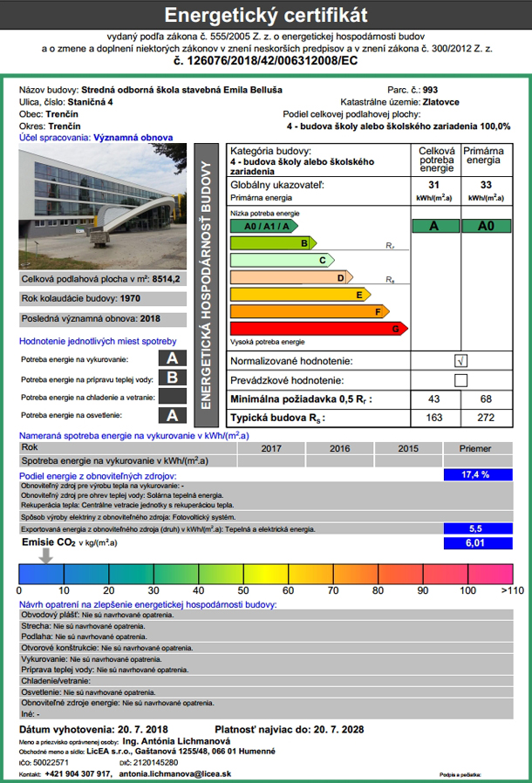
Task: Click the Účel spracovania: Významná obnova text
Action: coord(96,137)
